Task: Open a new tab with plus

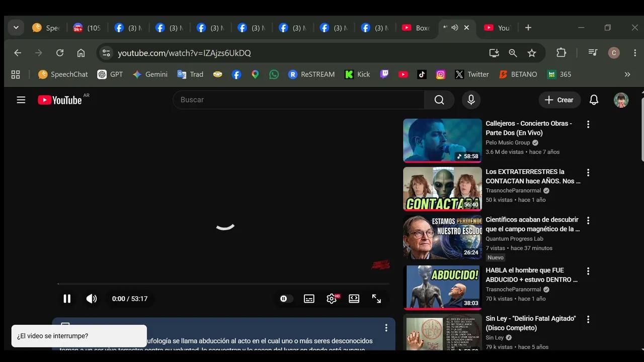Action: 528,28
